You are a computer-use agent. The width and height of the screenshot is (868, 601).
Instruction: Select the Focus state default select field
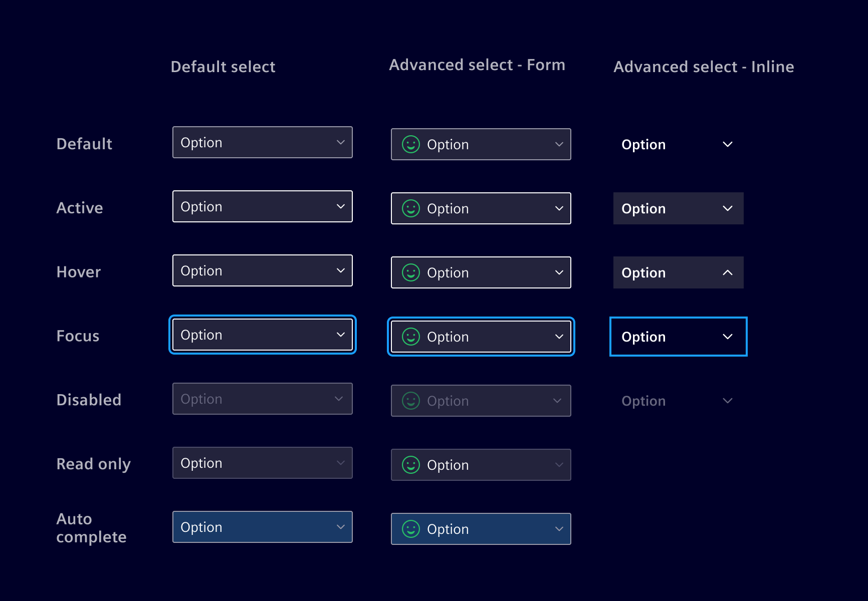[x=262, y=334]
